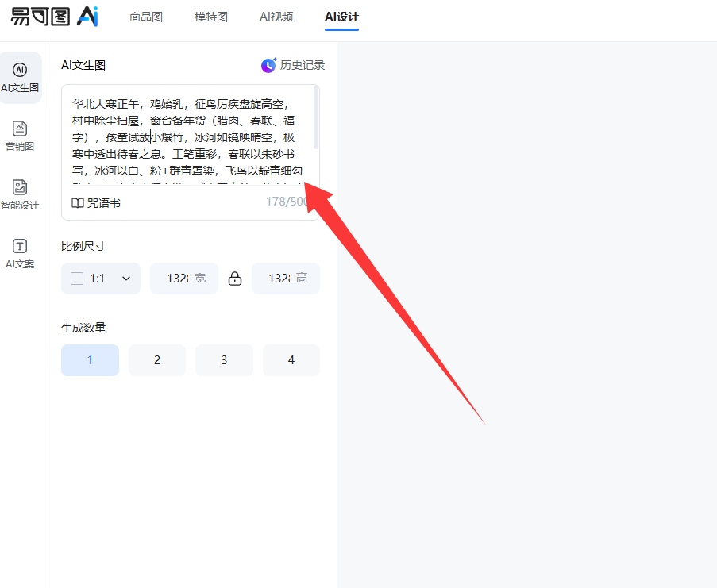Expand the 1:1 ratio dropdown

coord(125,279)
